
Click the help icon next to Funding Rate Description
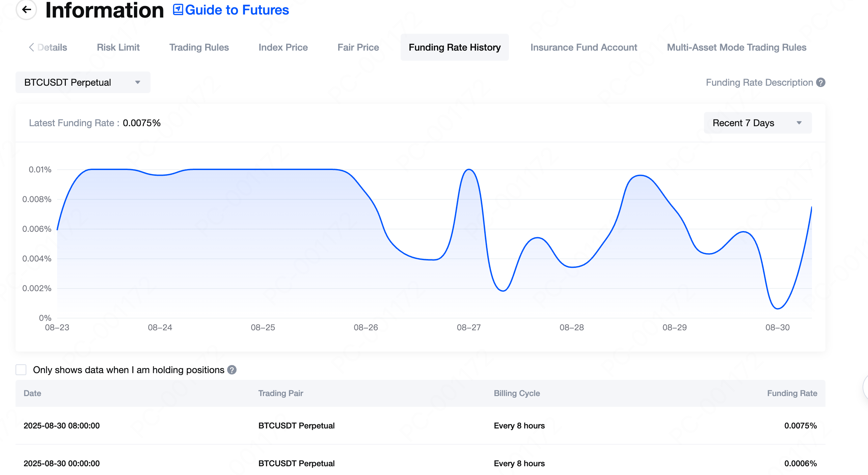[x=821, y=83]
